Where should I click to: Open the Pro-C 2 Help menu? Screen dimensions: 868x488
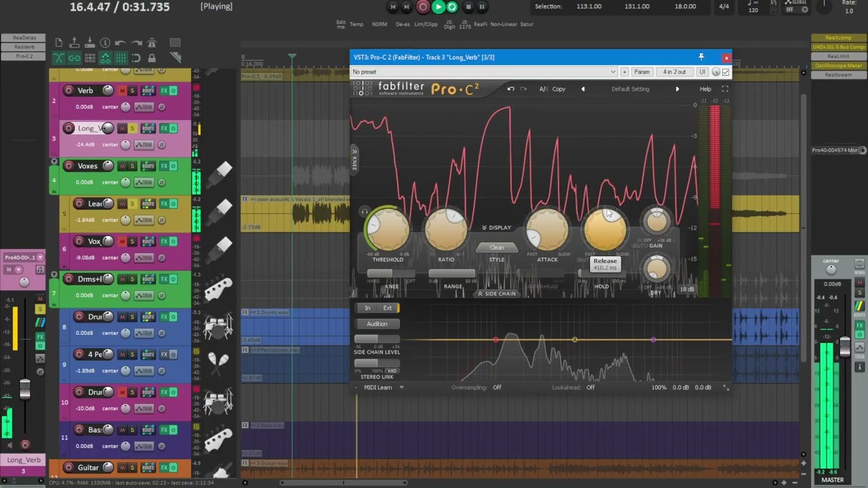click(x=705, y=89)
